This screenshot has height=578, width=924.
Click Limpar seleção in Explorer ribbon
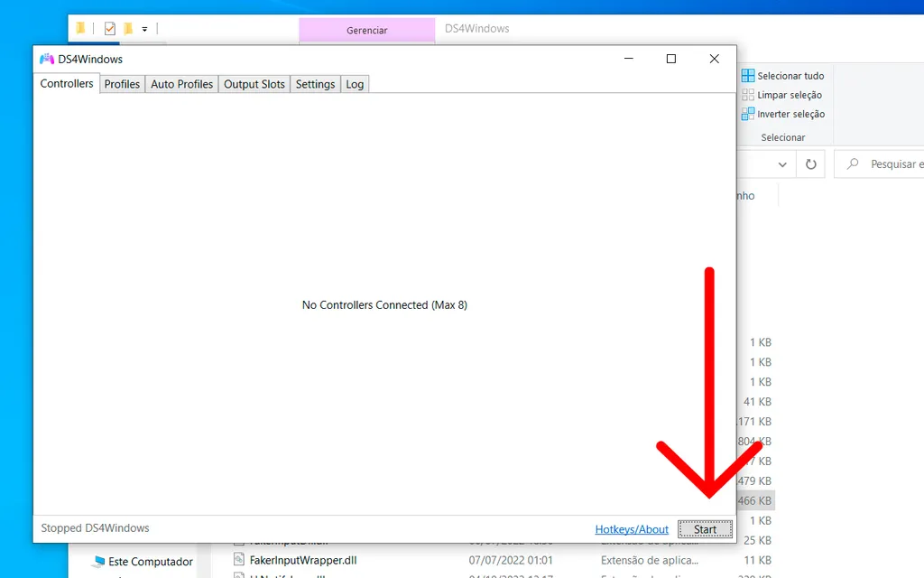pyautogui.click(x=782, y=95)
